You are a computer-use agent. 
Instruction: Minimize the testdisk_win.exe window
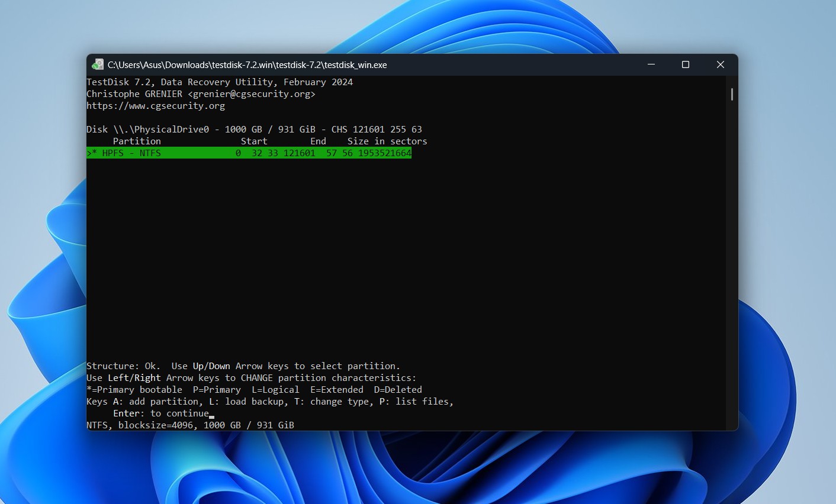651,64
